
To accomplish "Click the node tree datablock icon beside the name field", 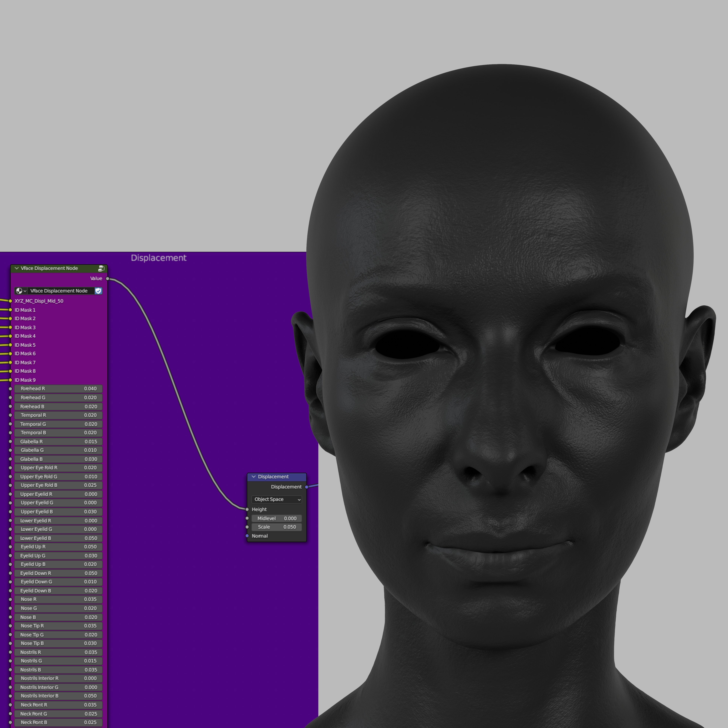I will click(x=20, y=291).
